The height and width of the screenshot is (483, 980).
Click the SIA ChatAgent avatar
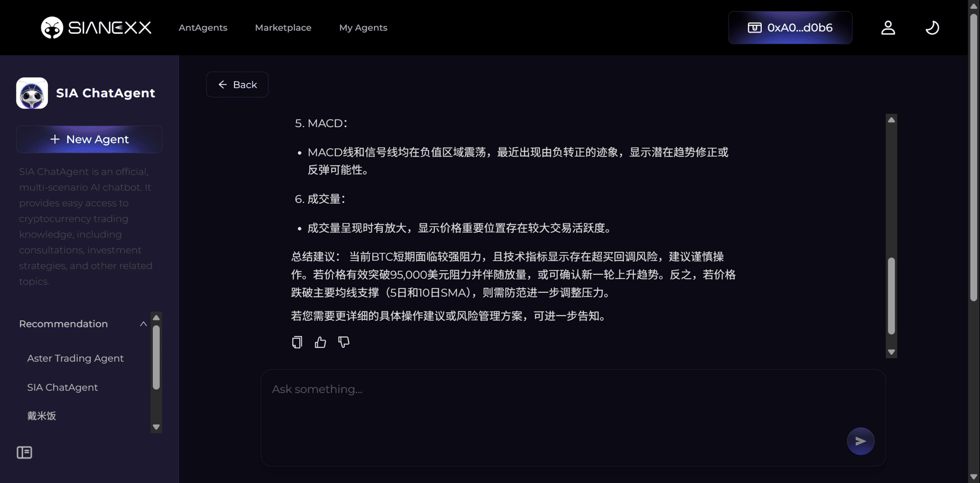pos(32,93)
